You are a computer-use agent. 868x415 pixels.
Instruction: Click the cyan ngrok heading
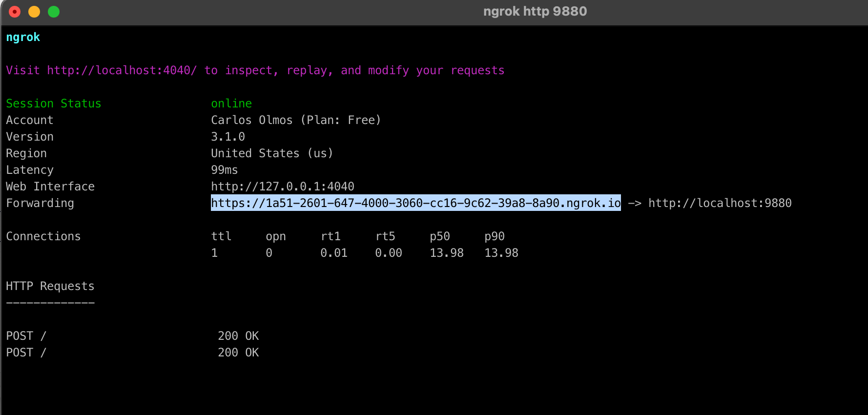[x=23, y=38]
